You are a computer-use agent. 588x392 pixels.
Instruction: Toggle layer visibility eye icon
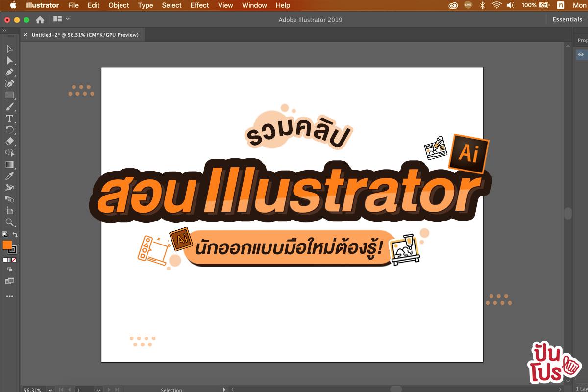tap(581, 54)
